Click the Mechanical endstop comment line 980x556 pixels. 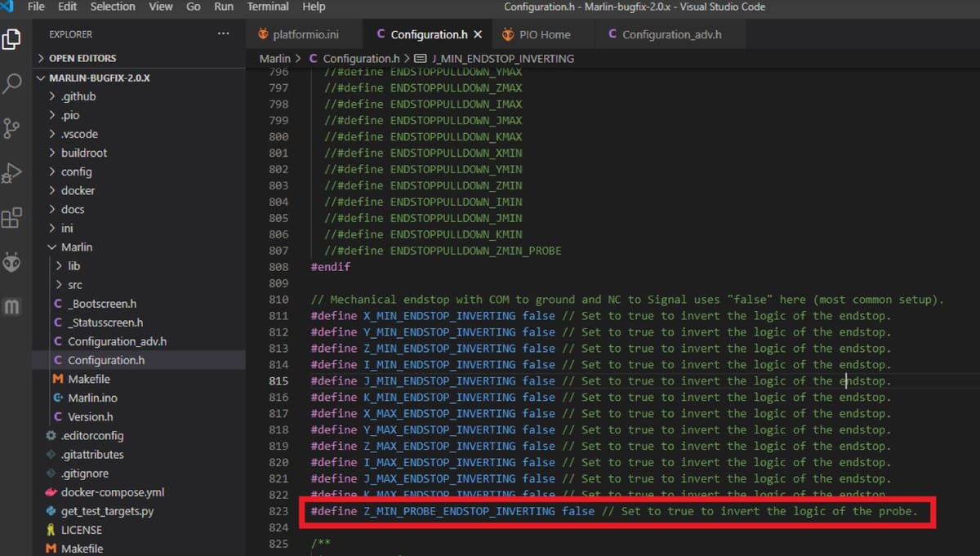click(x=627, y=300)
